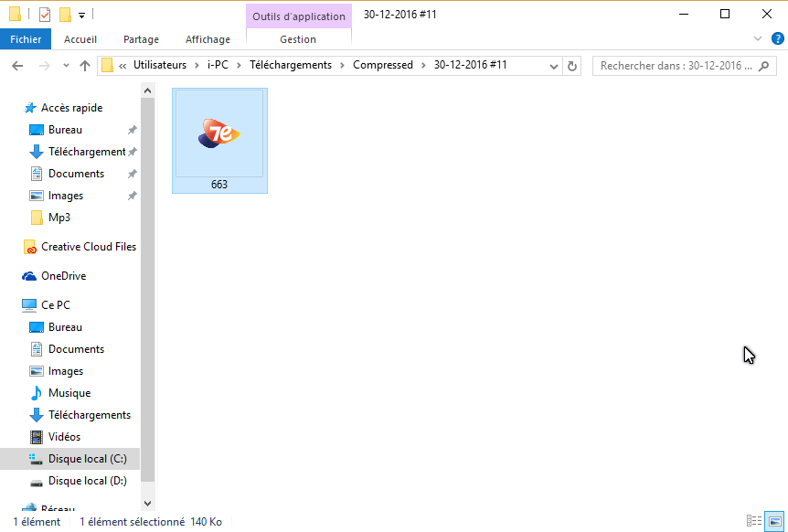This screenshot has height=532, width=788.
Task: Select Disque local (D:)
Action: [x=87, y=481]
